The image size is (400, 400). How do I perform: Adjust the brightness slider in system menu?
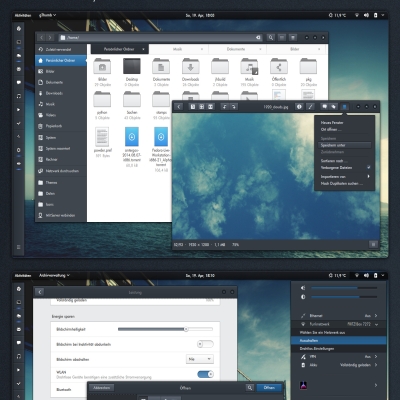(344, 296)
